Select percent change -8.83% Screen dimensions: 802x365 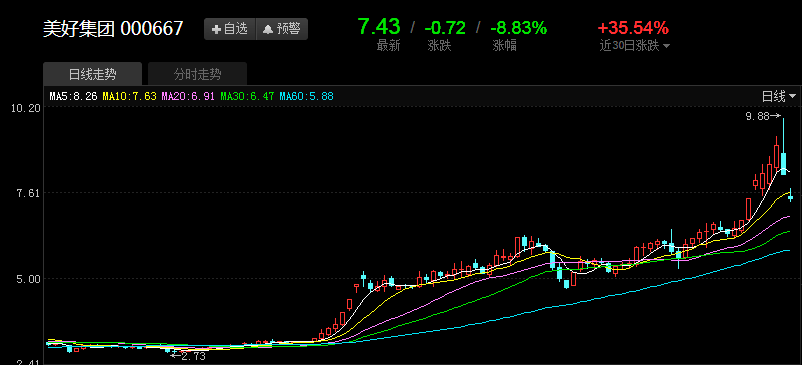tap(518, 28)
